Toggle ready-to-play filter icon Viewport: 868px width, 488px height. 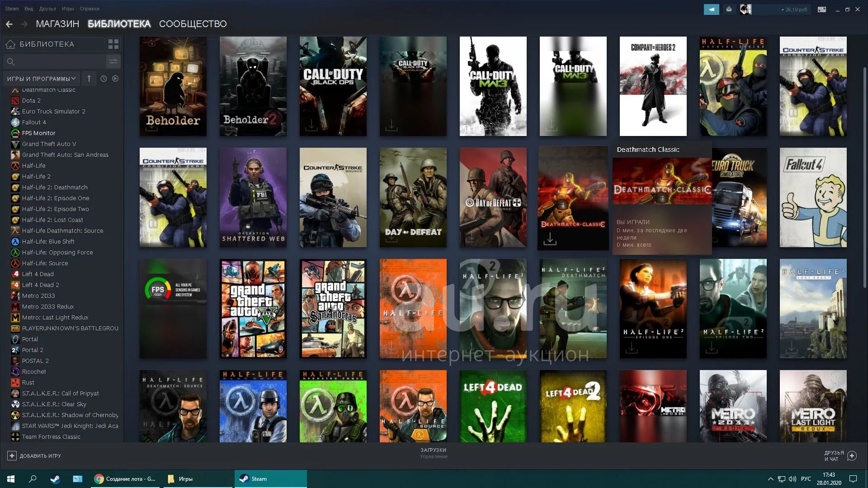pos(115,79)
